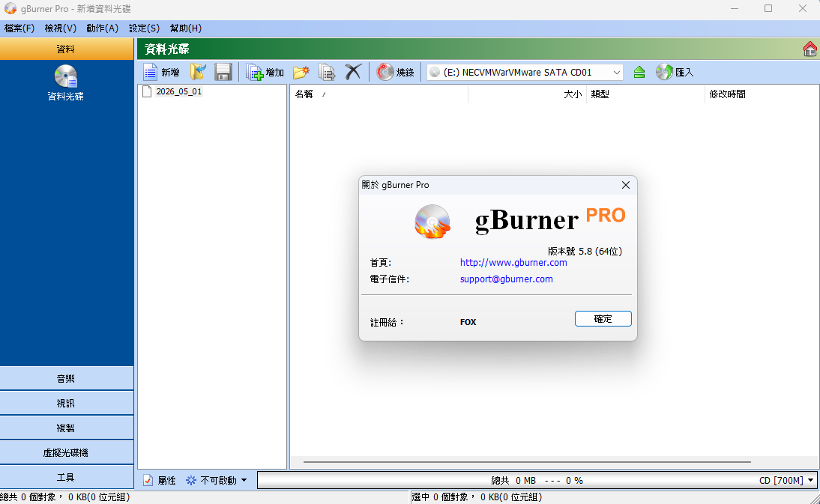Image resolution: width=820 pixels, height=504 pixels.
Task: Click the OK (確定) button in About dialog
Action: point(603,318)
